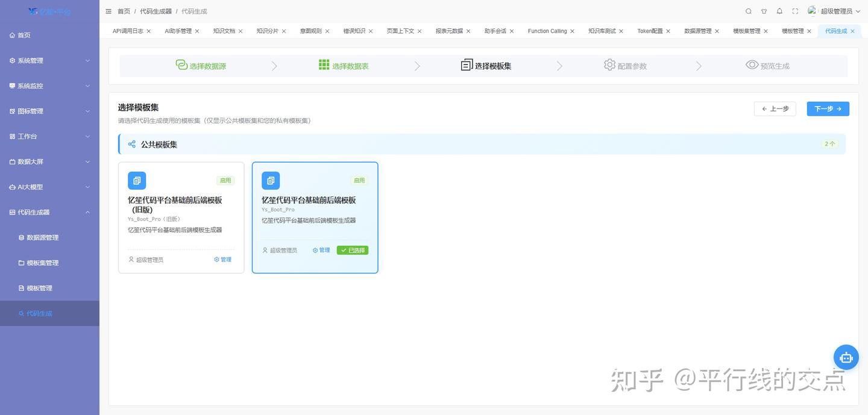Close the API调用日志 tab
Viewport: 868px width, 415px height.
coord(149,31)
